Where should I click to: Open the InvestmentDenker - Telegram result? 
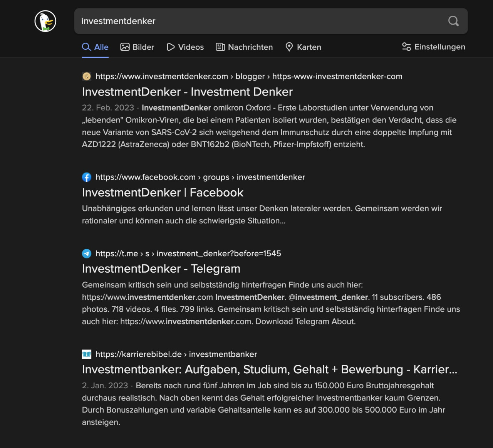point(161,269)
